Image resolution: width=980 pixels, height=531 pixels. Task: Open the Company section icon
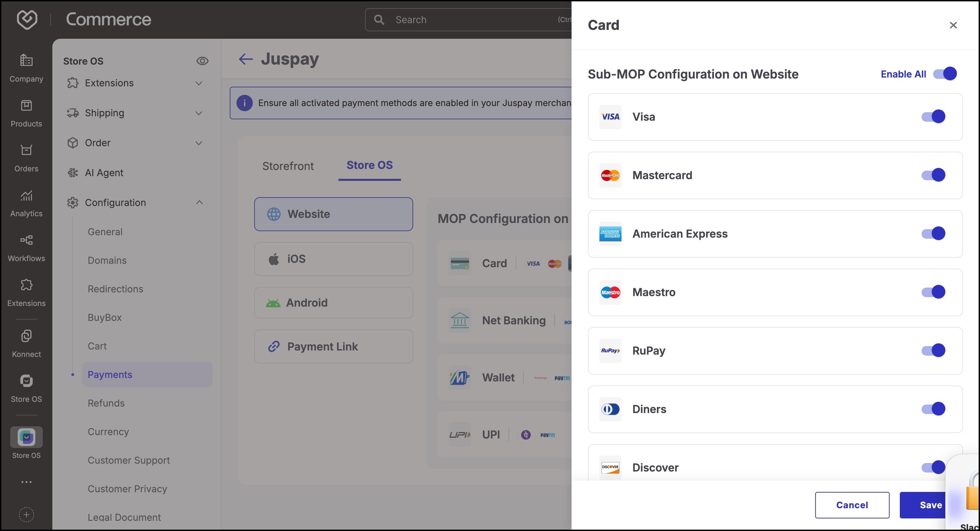click(x=26, y=60)
